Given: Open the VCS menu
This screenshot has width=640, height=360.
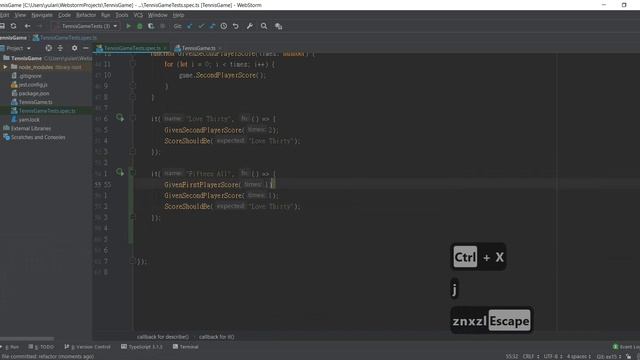Looking at the screenshot, I should (138, 15).
